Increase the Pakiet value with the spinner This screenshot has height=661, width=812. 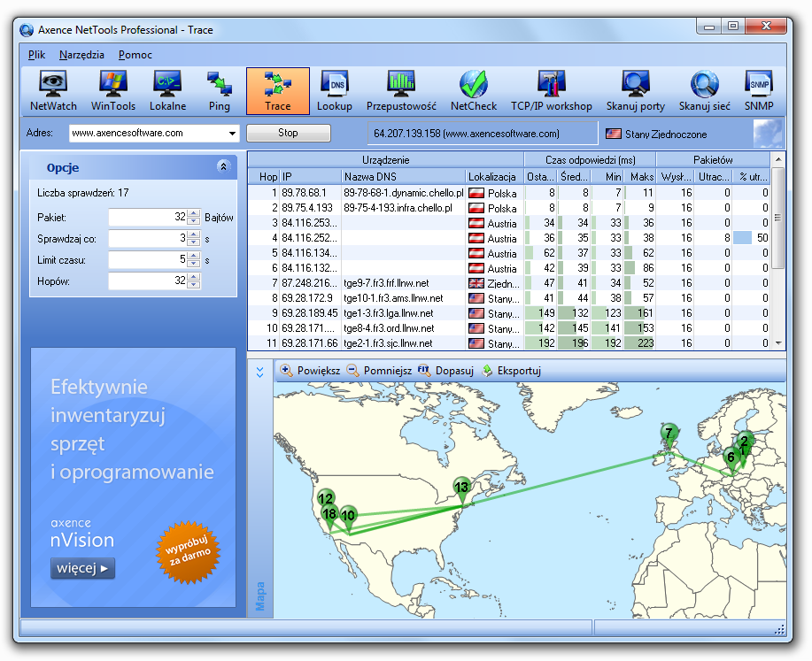pyautogui.click(x=194, y=213)
